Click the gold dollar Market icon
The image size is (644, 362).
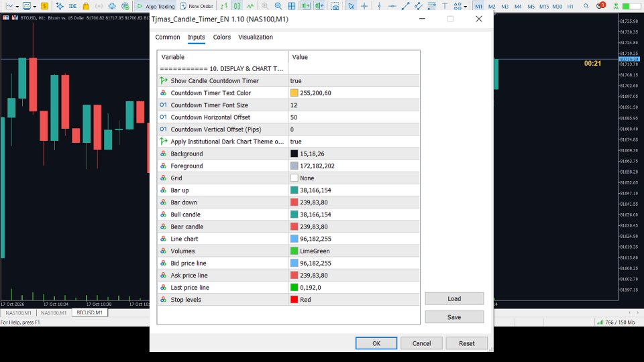click(44, 6)
